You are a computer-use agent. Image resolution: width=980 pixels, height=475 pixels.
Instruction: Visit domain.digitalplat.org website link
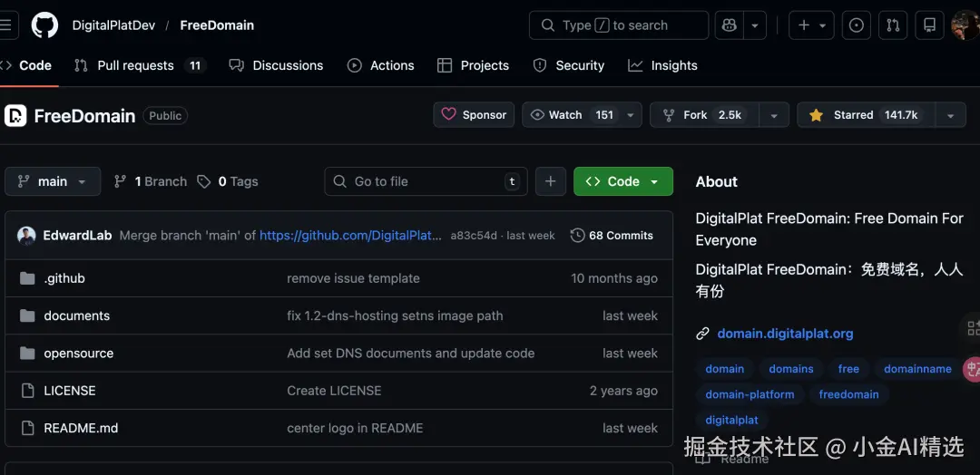click(785, 334)
